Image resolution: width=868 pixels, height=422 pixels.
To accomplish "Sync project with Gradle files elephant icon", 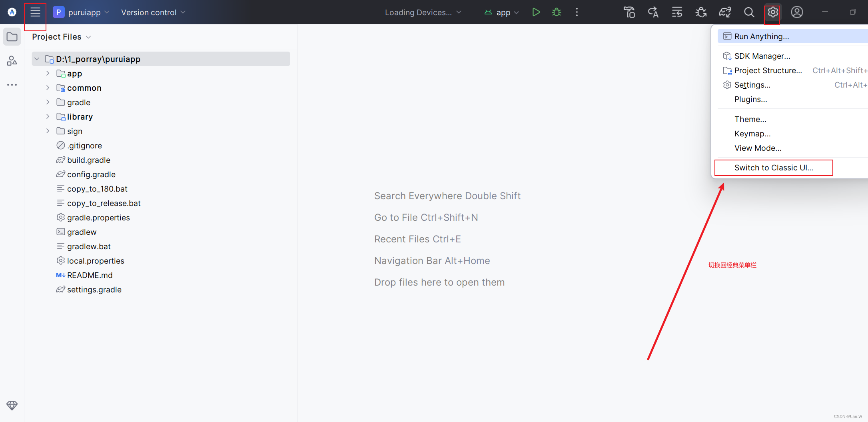I will coord(725,12).
